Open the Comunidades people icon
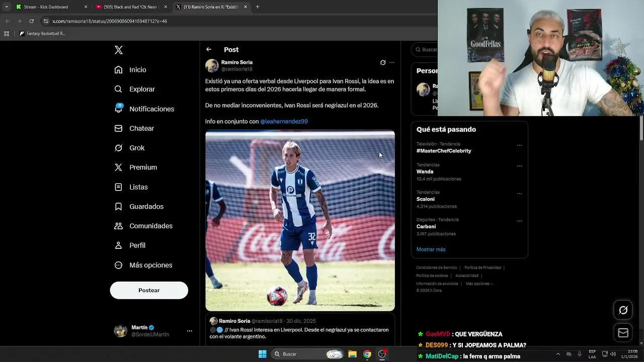The height and width of the screenshot is (362, 644). pos(118,226)
